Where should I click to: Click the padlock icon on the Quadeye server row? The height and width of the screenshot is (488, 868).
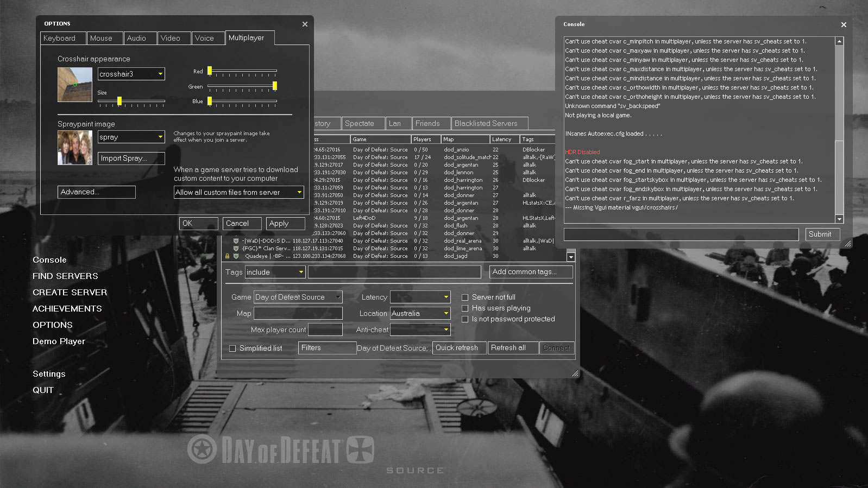[x=227, y=256]
